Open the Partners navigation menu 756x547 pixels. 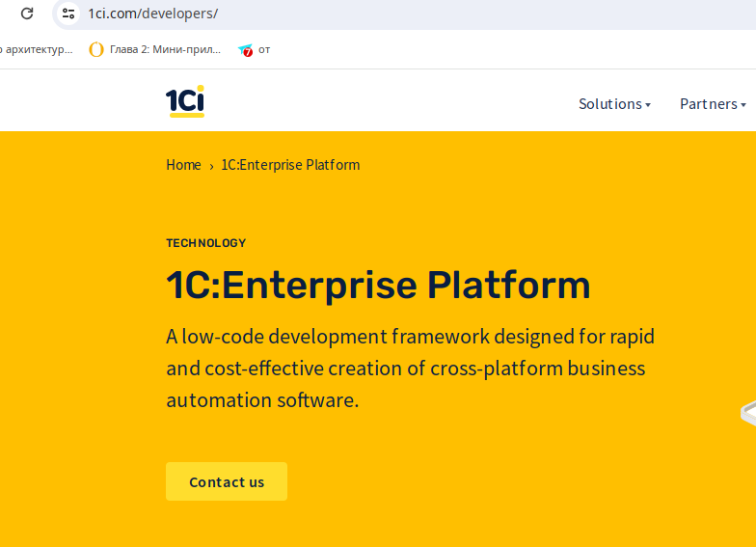tap(708, 104)
